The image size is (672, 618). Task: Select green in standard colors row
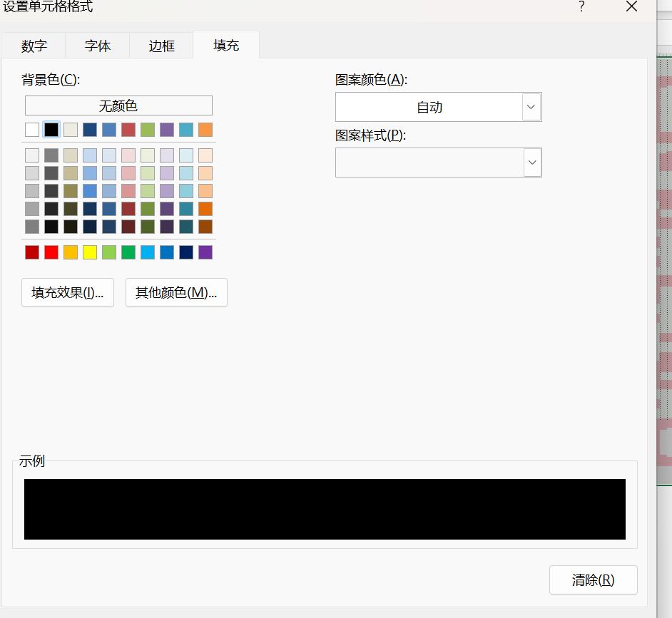[128, 252]
